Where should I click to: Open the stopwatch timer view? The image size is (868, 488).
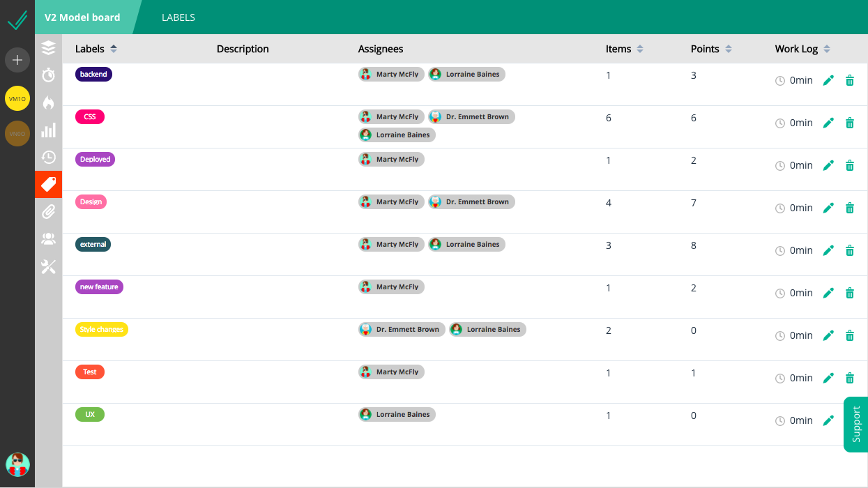pyautogui.click(x=48, y=75)
